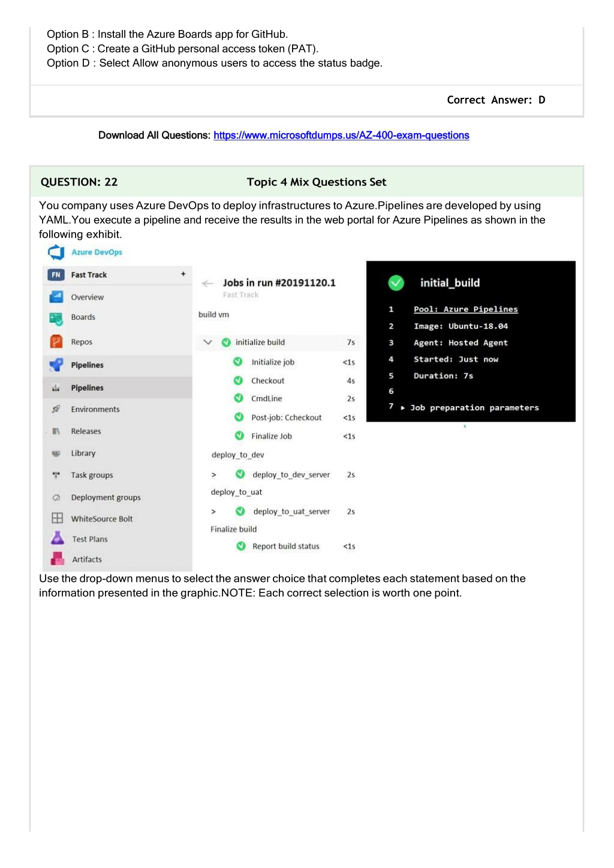
Task: Click the success icon next to Finalize Job
Action: pyautogui.click(x=239, y=435)
